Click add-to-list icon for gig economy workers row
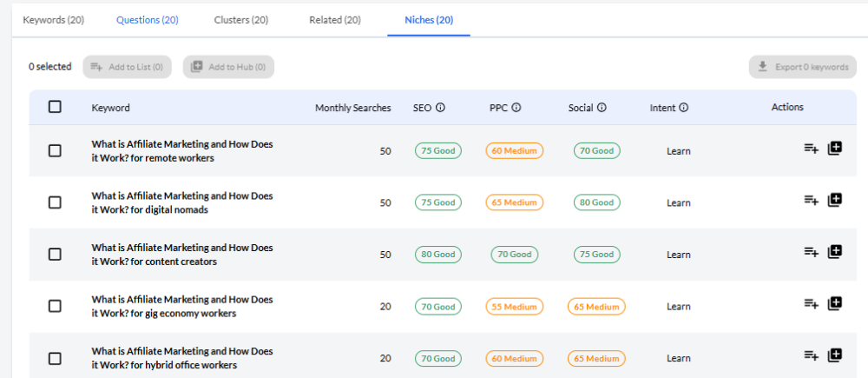The width and height of the screenshot is (868, 378). pos(812,304)
